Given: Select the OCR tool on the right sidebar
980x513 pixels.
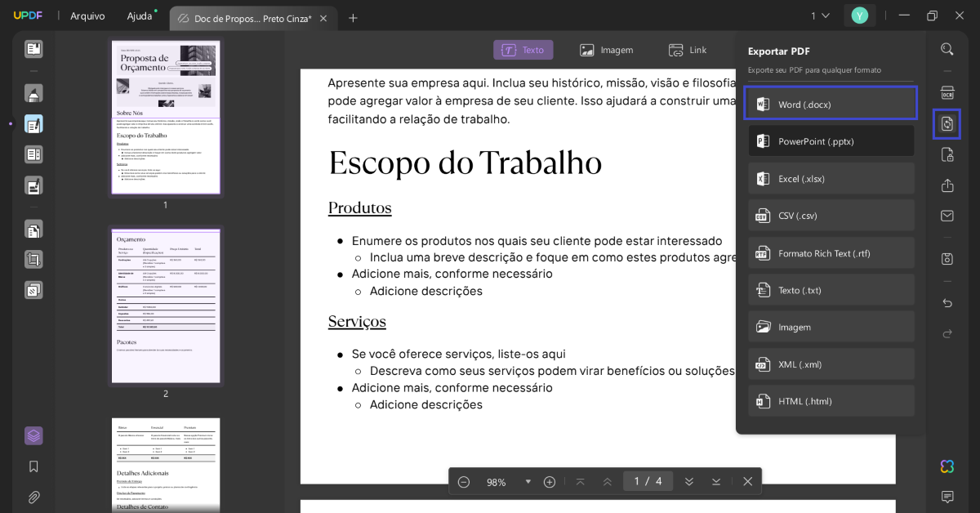Looking at the screenshot, I should pyautogui.click(x=947, y=93).
